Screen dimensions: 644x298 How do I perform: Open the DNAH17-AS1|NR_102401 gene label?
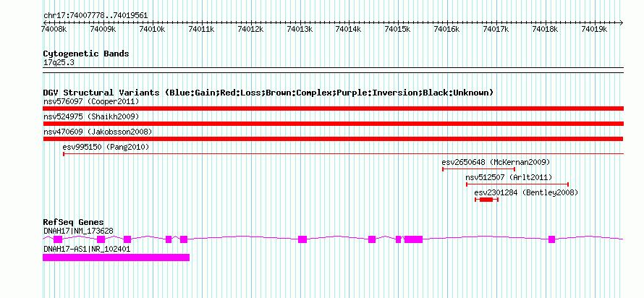coord(87,248)
